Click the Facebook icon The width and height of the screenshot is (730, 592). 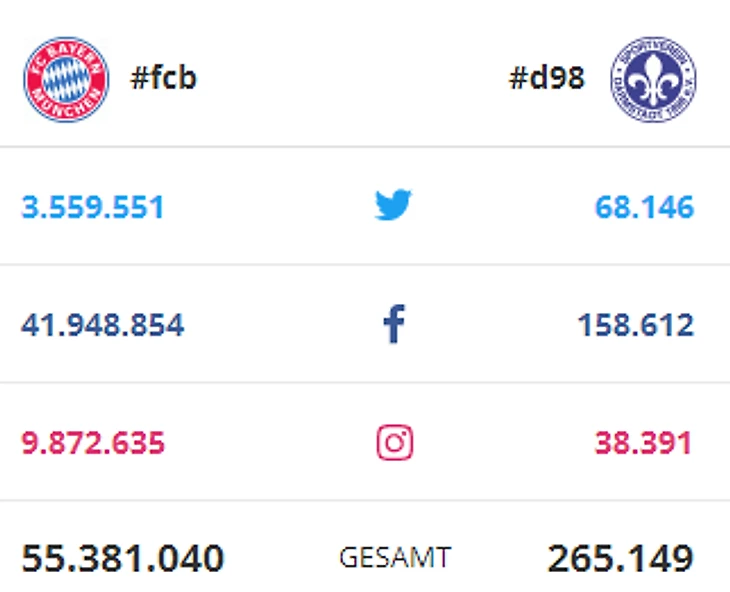pos(394,325)
